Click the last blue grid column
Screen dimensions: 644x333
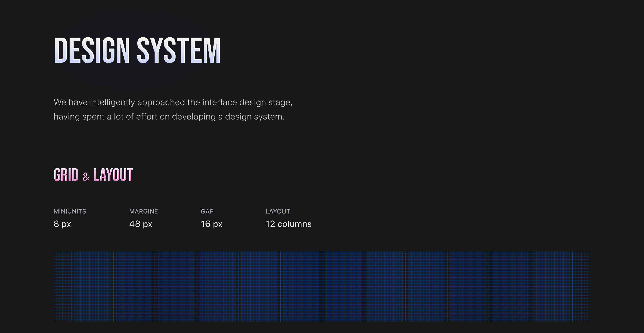[x=551, y=286]
